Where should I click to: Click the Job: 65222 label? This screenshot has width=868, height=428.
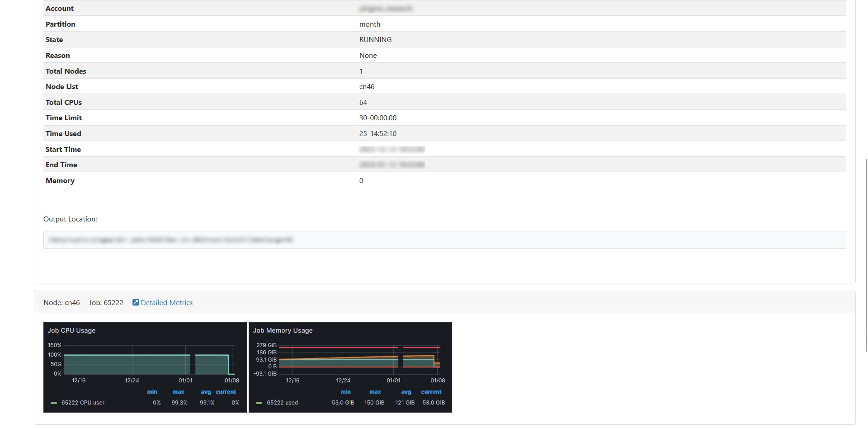pyautogui.click(x=106, y=302)
